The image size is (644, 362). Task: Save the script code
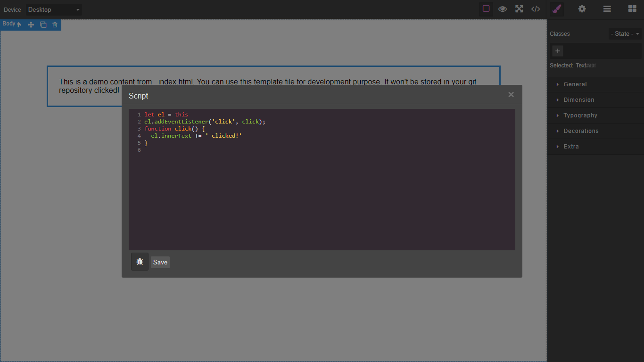pyautogui.click(x=160, y=262)
